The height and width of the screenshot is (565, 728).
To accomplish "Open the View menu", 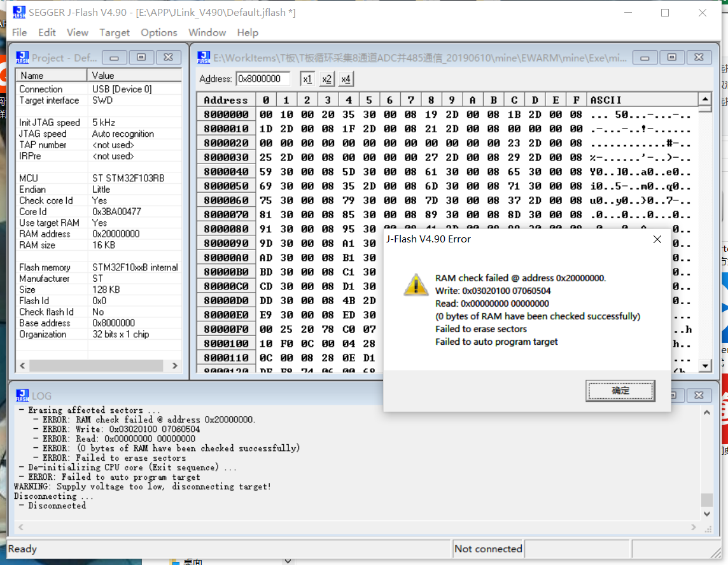I will [78, 32].
